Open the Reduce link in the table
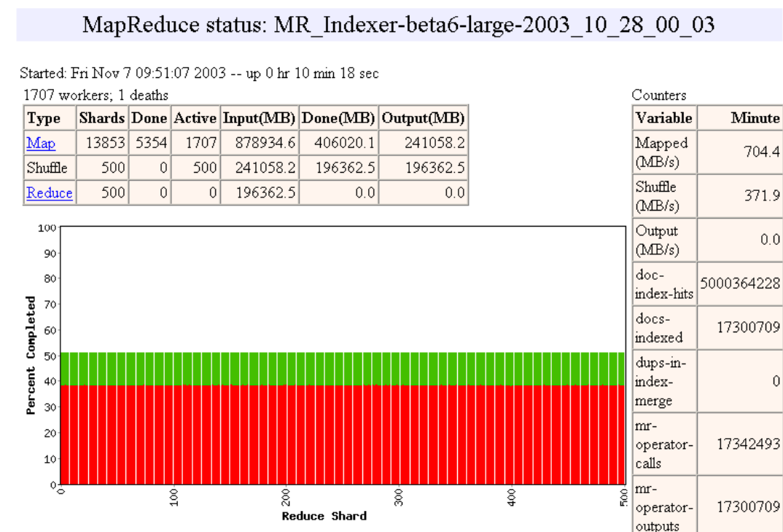The width and height of the screenshot is (783, 532). 50,192
